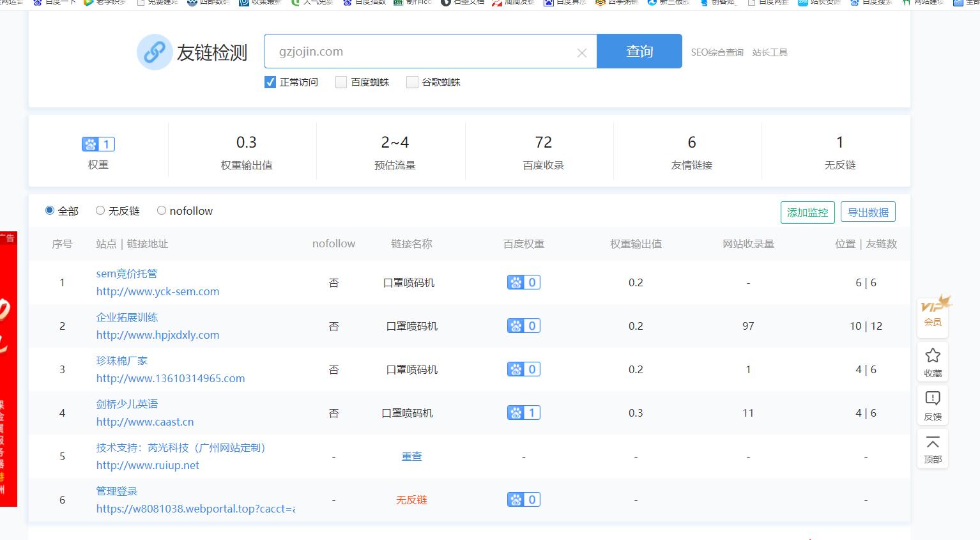Click the 站点 | 链接地址 column header
Image resolution: width=980 pixels, height=540 pixels.
pyautogui.click(x=132, y=243)
